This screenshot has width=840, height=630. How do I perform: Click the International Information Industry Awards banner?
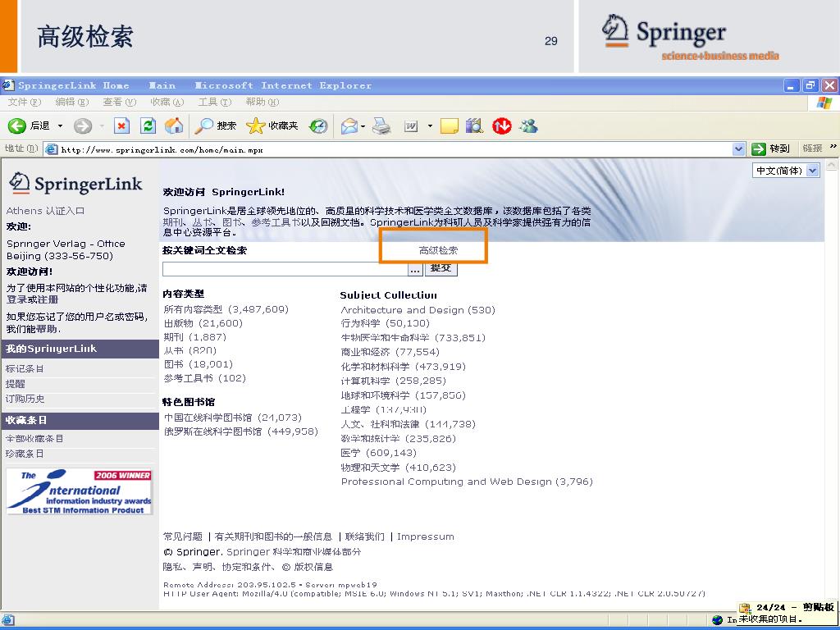click(x=80, y=491)
